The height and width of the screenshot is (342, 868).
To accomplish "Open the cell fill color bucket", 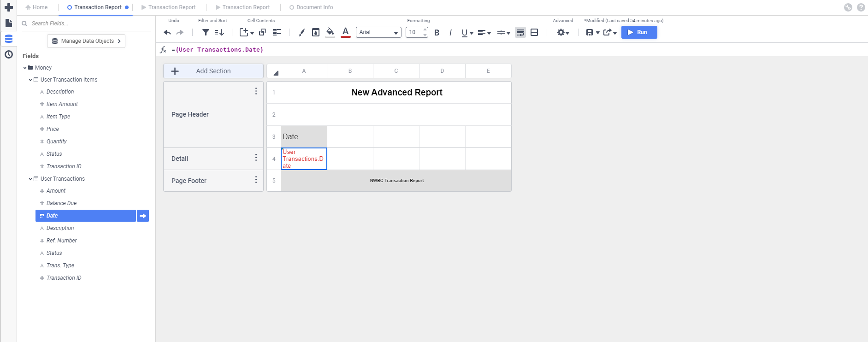I will click(330, 32).
